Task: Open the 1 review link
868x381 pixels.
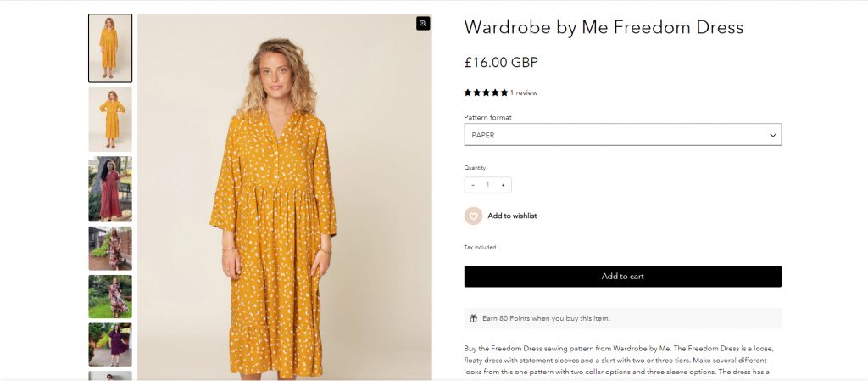Action: coord(524,92)
